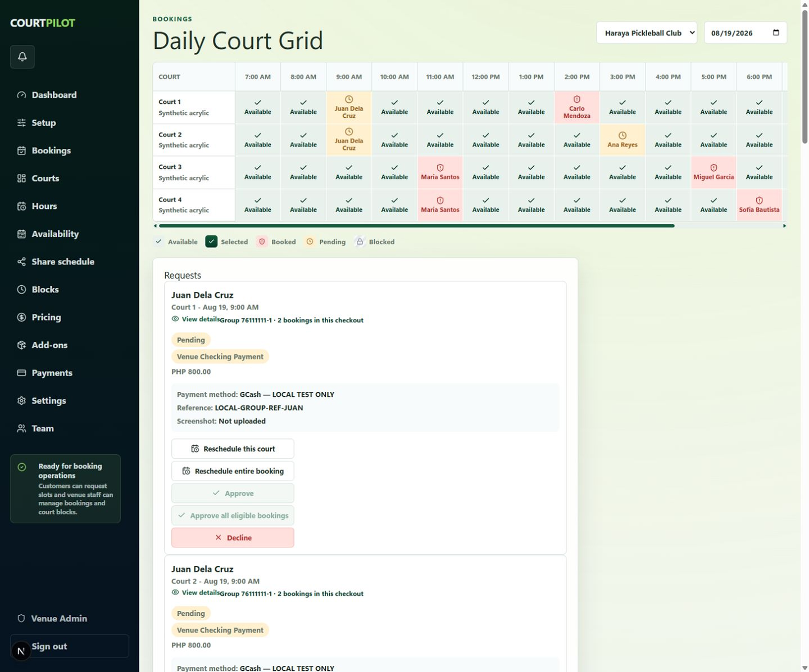Open Juan Dela Cruz pending cell on Court 2
The height and width of the screenshot is (672, 809).
point(349,140)
